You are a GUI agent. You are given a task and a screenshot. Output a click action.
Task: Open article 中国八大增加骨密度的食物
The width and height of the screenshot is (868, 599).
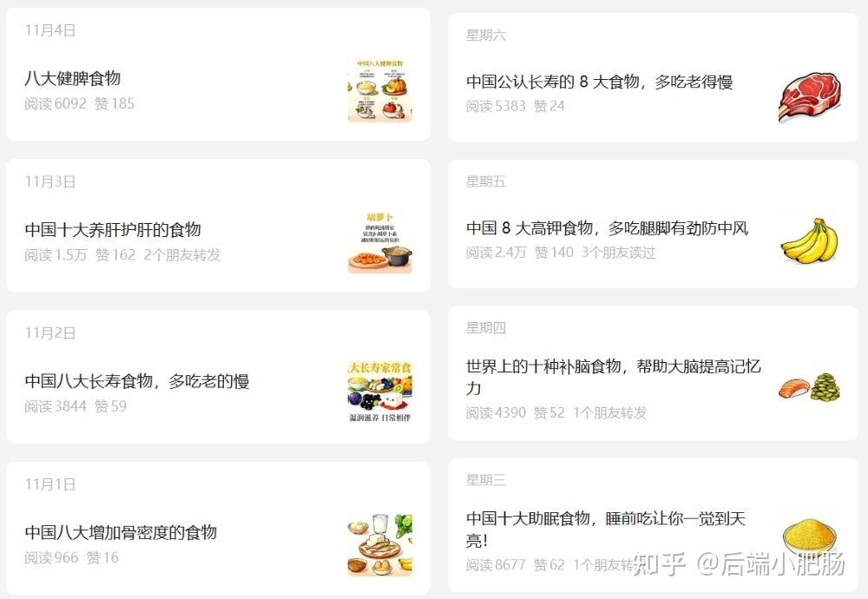[x=121, y=532]
